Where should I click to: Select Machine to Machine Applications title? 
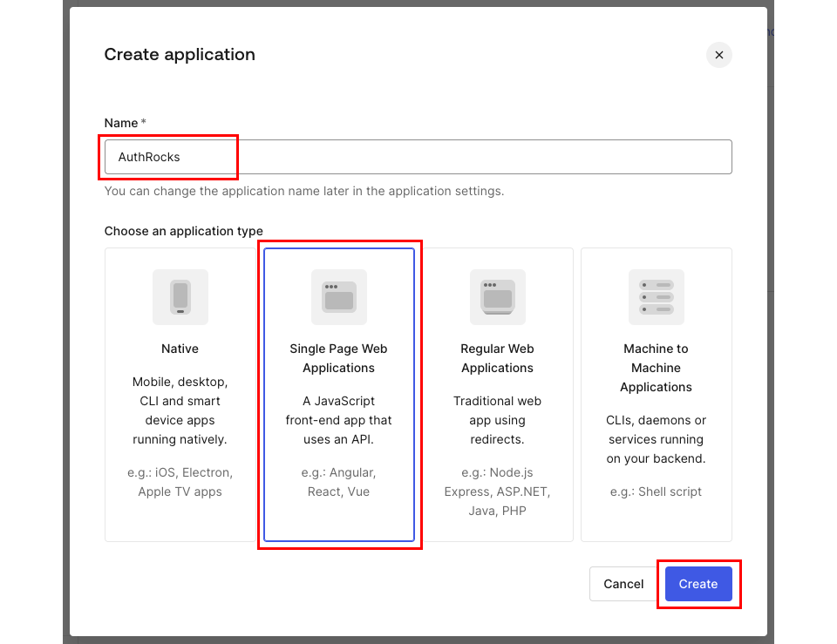click(657, 368)
